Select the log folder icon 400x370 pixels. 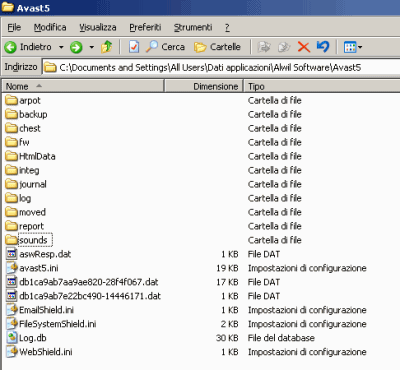[12, 198]
